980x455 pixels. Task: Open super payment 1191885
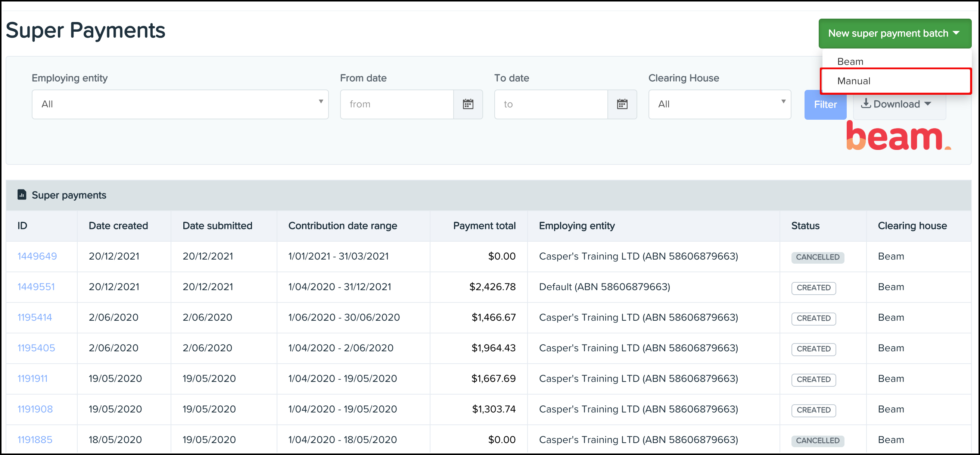pos(35,439)
